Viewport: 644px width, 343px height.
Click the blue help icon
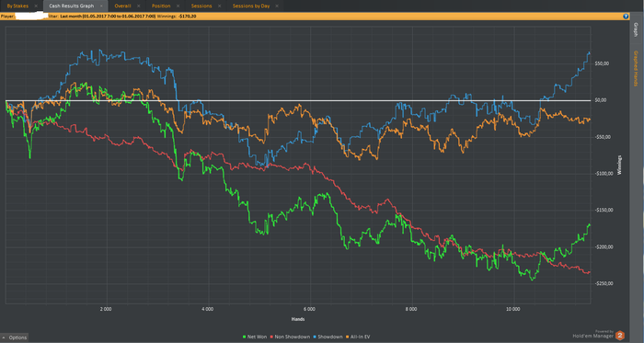(x=626, y=17)
